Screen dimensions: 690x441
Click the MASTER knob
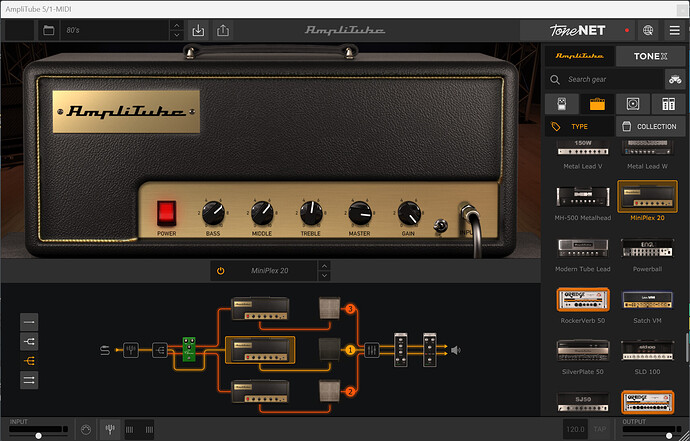click(x=360, y=213)
